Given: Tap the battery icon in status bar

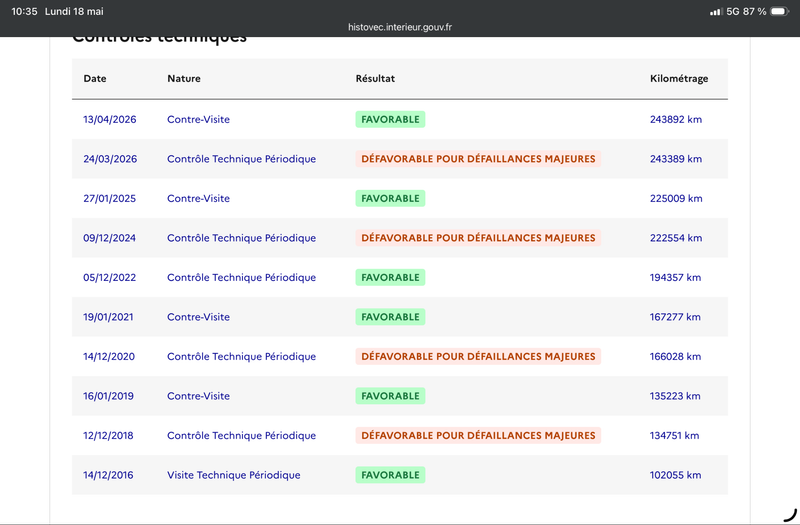Looking at the screenshot, I should click(780, 11).
